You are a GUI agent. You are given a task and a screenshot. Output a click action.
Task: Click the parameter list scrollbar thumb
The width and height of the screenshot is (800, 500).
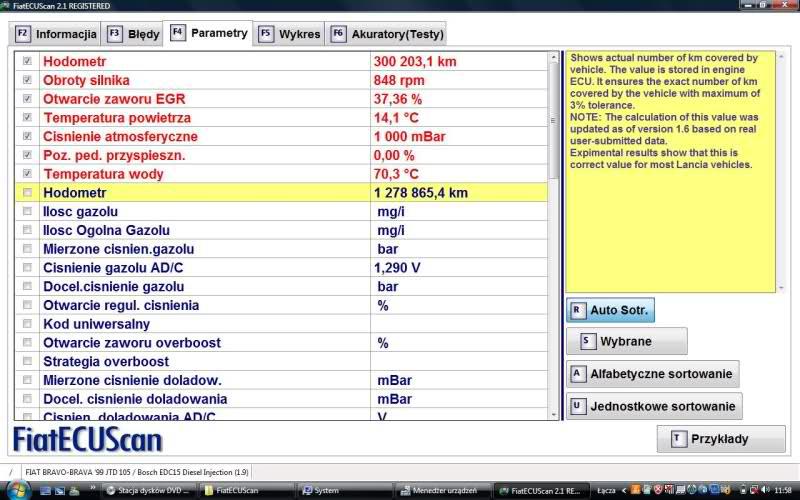click(554, 121)
